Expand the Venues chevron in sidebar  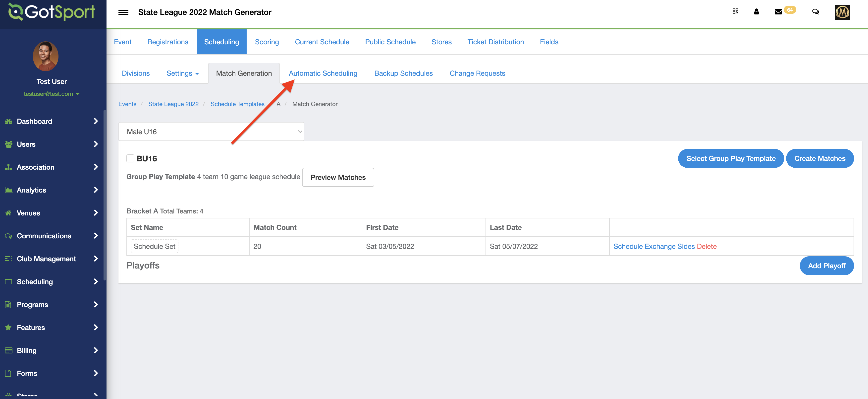[96, 213]
